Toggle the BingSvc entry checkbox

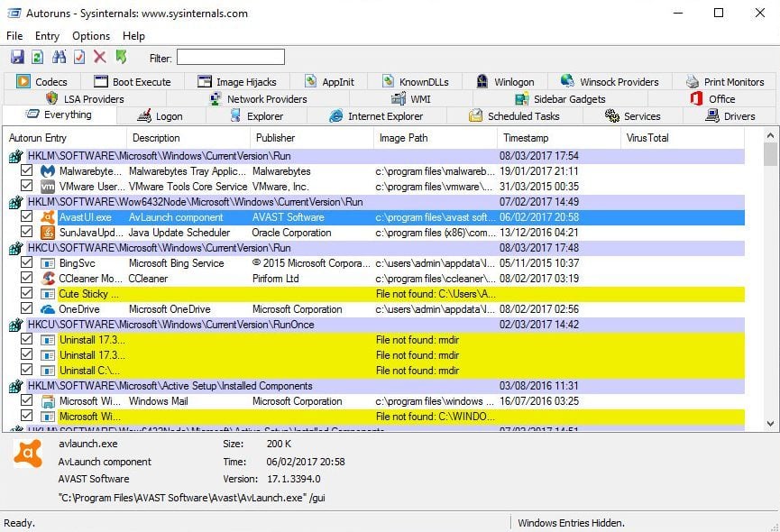26,263
